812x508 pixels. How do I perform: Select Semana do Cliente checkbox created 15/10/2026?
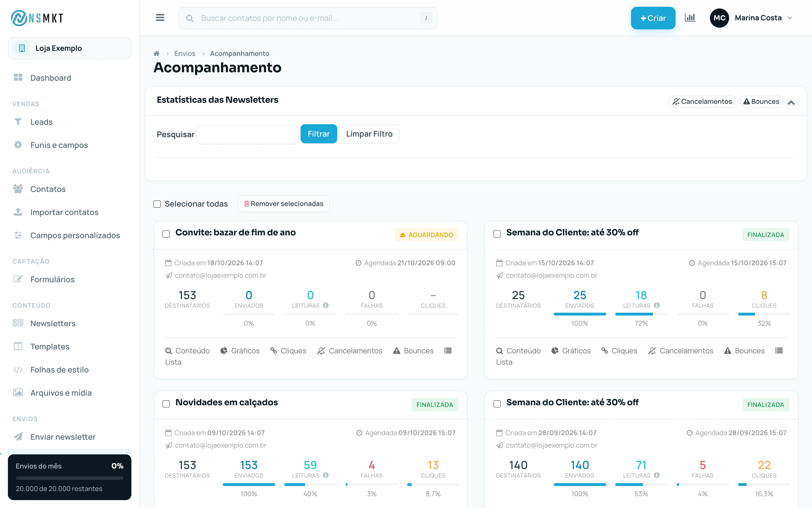coord(497,234)
